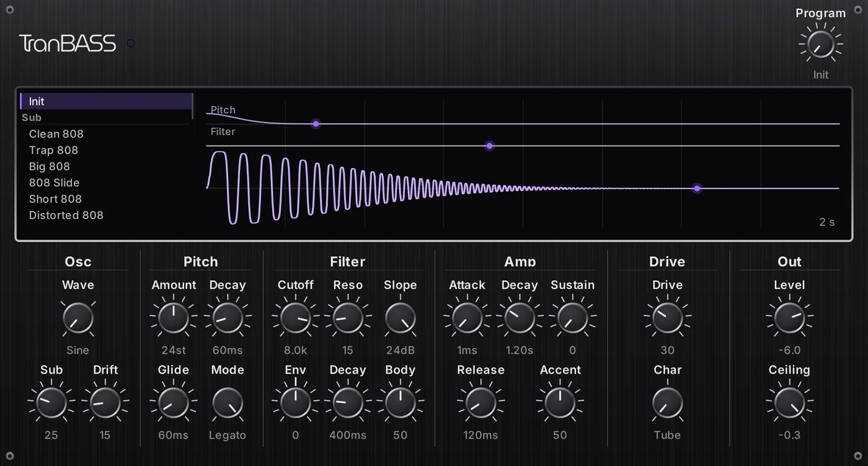Click the Pitch Decay knob
868x466 pixels.
pyautogui.click(x=228, y=319)
